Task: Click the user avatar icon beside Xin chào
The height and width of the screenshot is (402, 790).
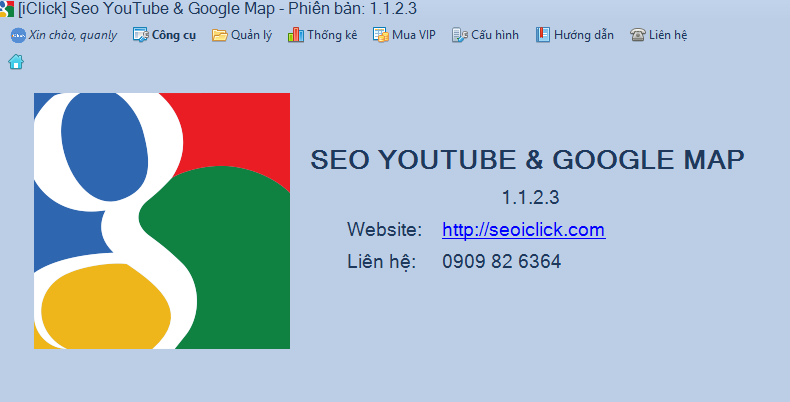Action: [x=18, y=35]
